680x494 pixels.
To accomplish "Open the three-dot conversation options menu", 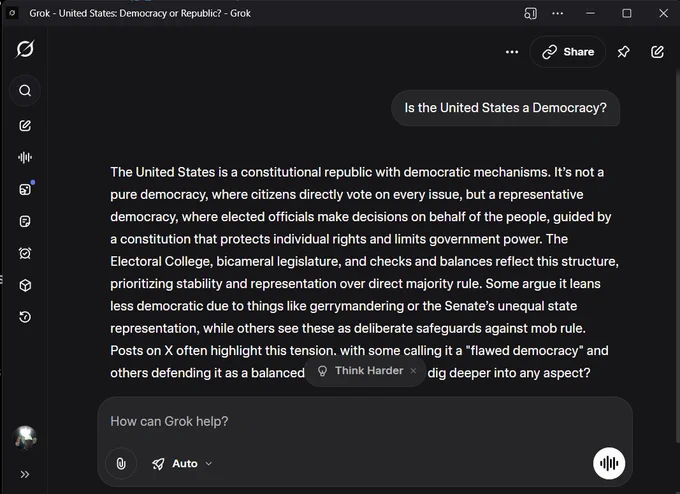I will point(512,52).
